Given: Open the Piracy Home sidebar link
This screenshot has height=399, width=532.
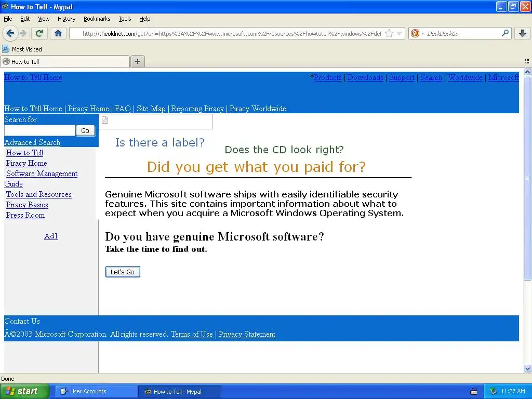Looking at the screenshot, I should (26, 163).
